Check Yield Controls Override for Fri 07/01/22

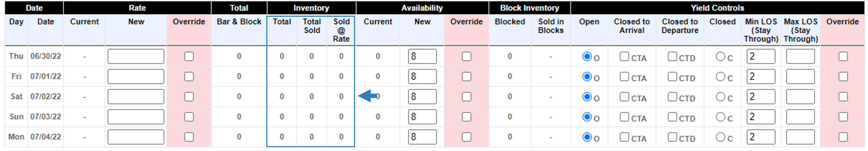point(843,76)
